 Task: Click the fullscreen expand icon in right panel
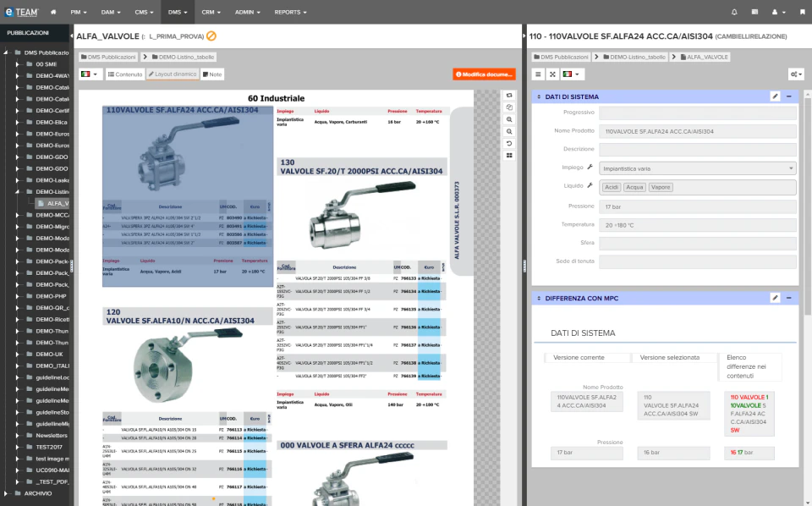pos(553,74)
